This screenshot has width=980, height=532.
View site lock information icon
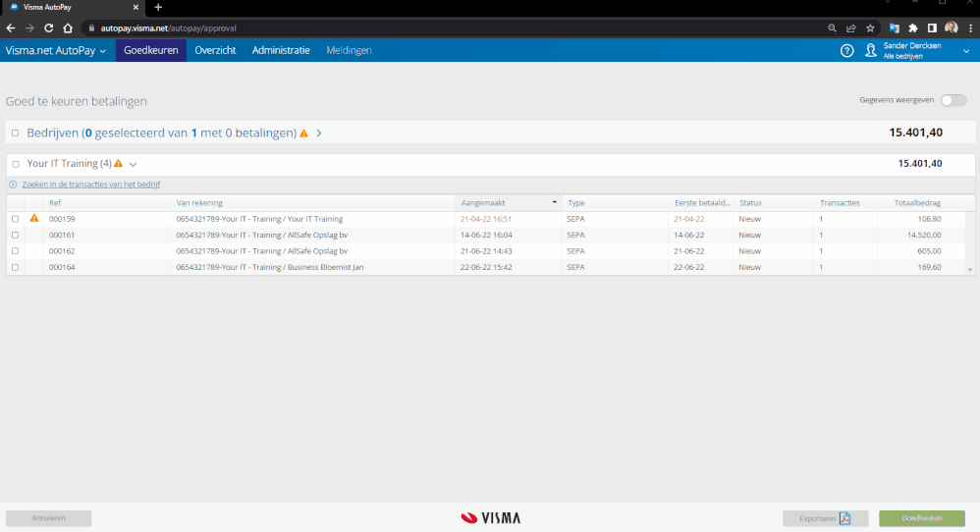pyautogui.click(x=91, y=28)
